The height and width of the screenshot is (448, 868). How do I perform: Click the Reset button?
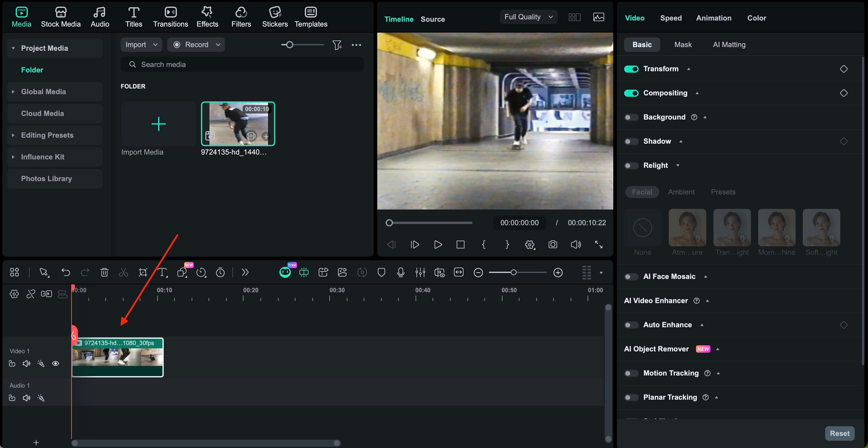click(839, 433)
